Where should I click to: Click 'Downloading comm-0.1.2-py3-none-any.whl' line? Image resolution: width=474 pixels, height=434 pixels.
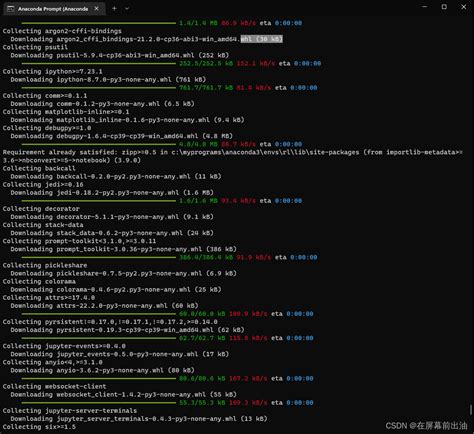pyautogui.click(x=102, y=104)
